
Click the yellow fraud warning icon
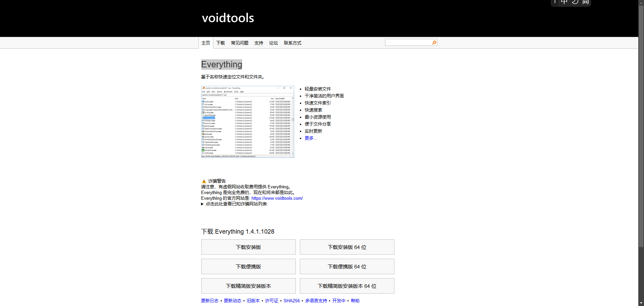[x=204, y=181]
